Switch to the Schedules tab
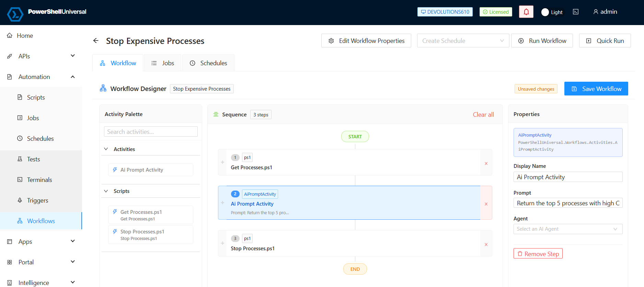The height and width of the screenshot is (287, 644). pyautogui.click(x=208, y=63)
